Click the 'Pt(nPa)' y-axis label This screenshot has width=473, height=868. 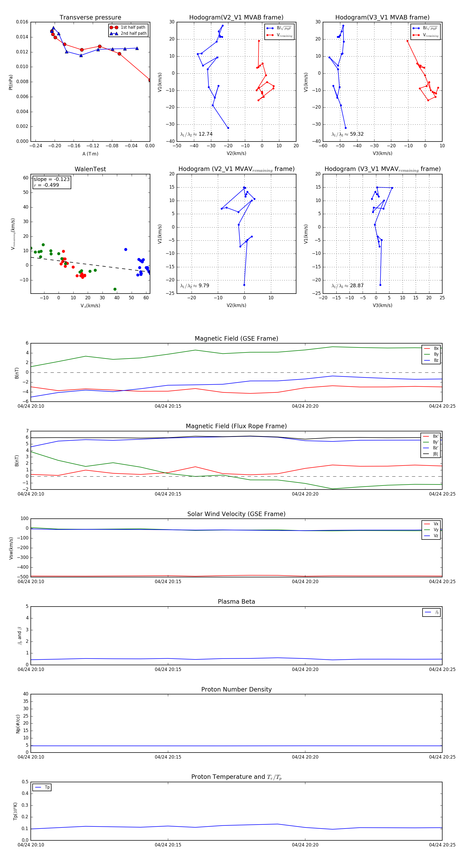tap(11, 82)
